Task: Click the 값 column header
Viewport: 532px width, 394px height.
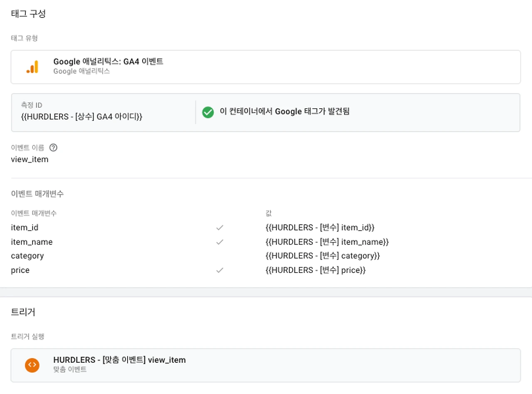Action: 268,213
